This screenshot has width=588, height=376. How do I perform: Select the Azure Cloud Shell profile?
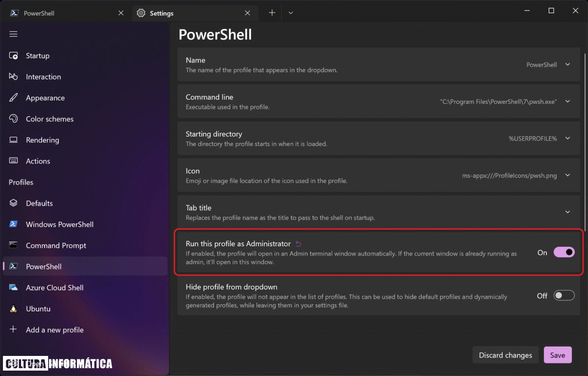tap(85, 287)
